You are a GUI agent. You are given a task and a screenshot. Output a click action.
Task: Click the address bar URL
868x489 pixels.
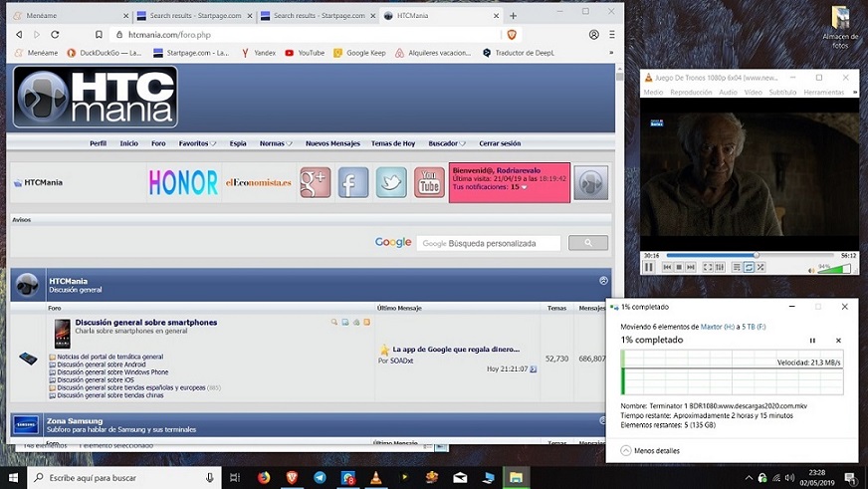coord(169,35)
